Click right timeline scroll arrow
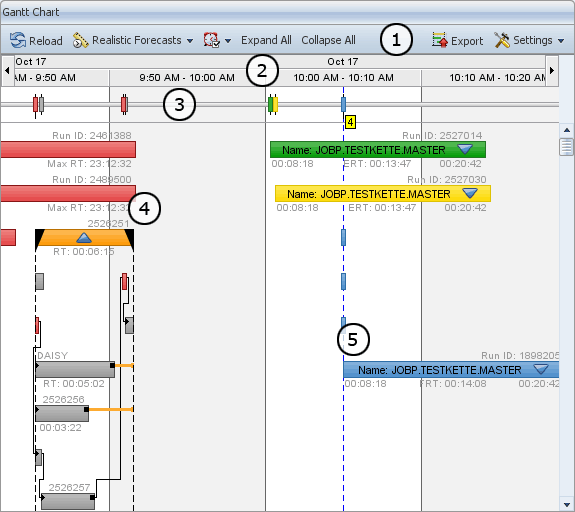Image resolution: width=575 pixels, height=512 pixels. (552, 70)
